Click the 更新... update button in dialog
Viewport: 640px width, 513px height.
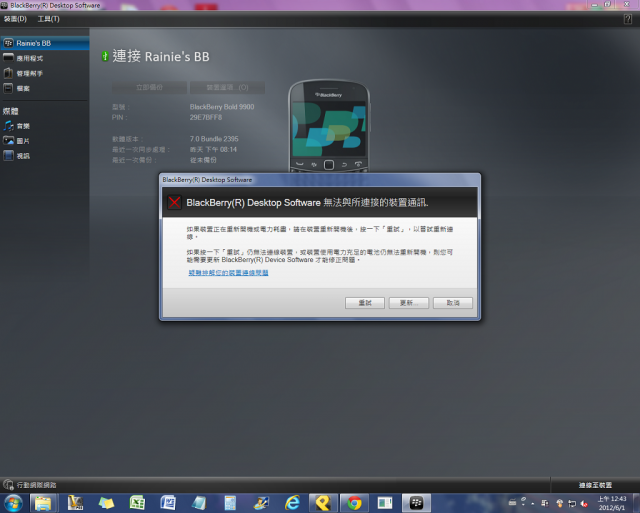coord(409,303)
